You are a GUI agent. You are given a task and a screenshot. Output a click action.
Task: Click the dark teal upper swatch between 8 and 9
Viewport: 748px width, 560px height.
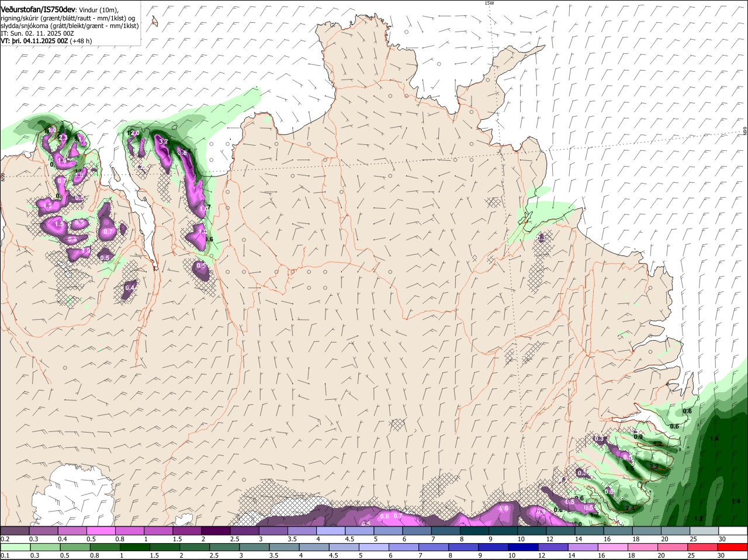[x=474, y=531]
